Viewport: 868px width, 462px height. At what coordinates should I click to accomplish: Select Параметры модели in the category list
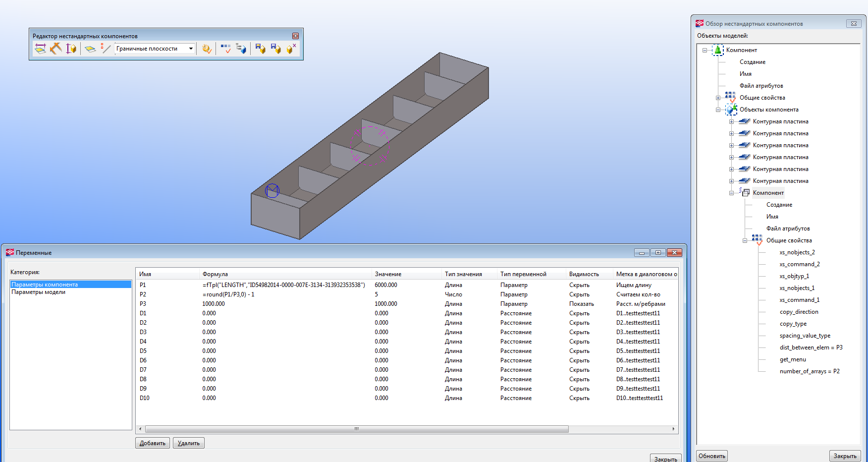click(x=39, y=292)
